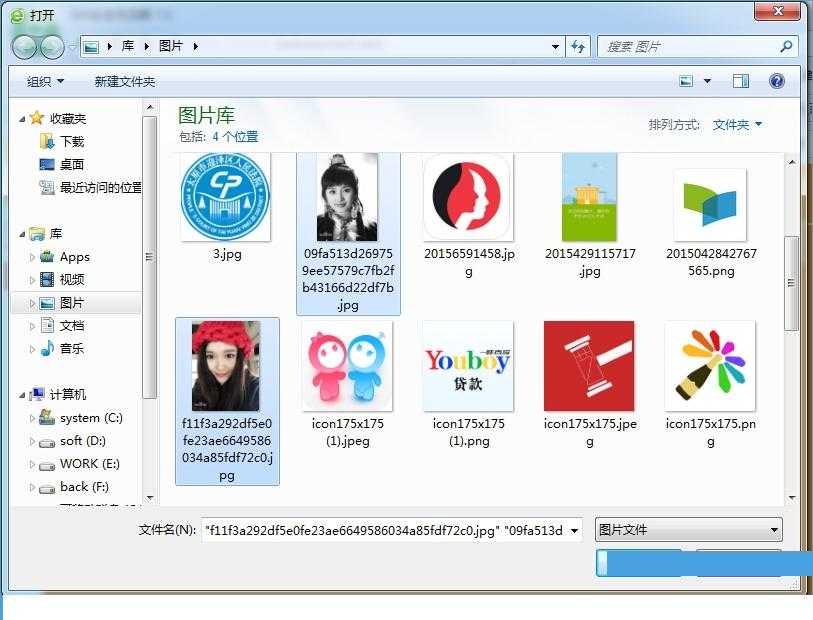Show the preview pane

click(x=740, y=81)
